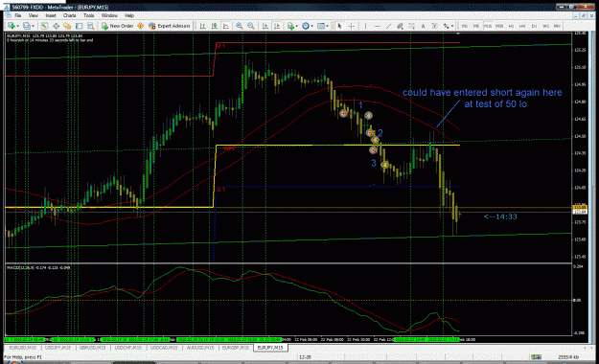This screenshot has height=364, width=599.
Task: Switch timeframe to W1
Action: tap(545, 26)
